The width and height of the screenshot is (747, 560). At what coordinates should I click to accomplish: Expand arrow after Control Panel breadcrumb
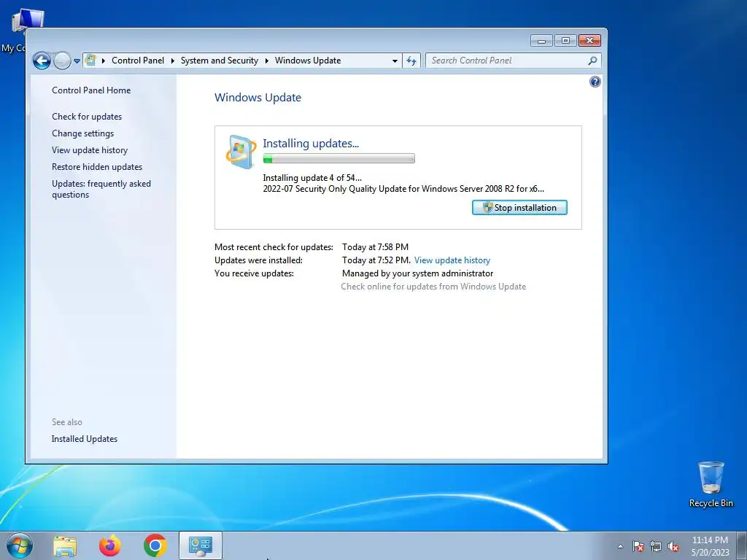coord(172,61)
